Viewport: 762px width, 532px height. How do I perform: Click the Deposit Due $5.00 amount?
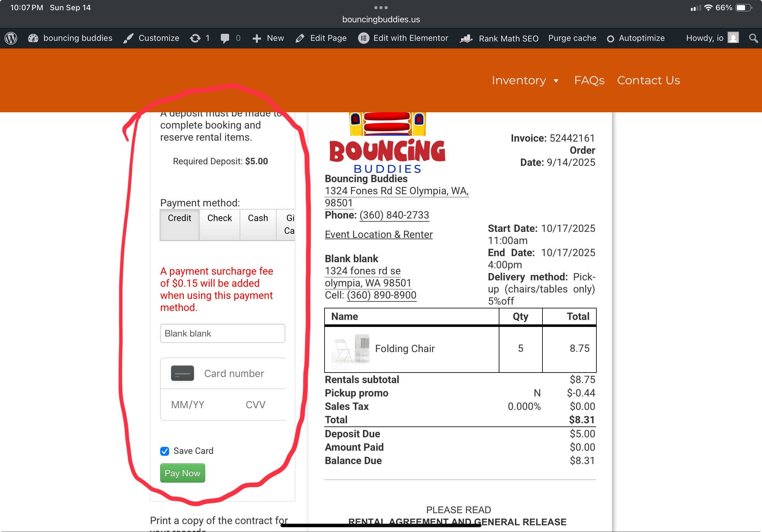[582, 434]
